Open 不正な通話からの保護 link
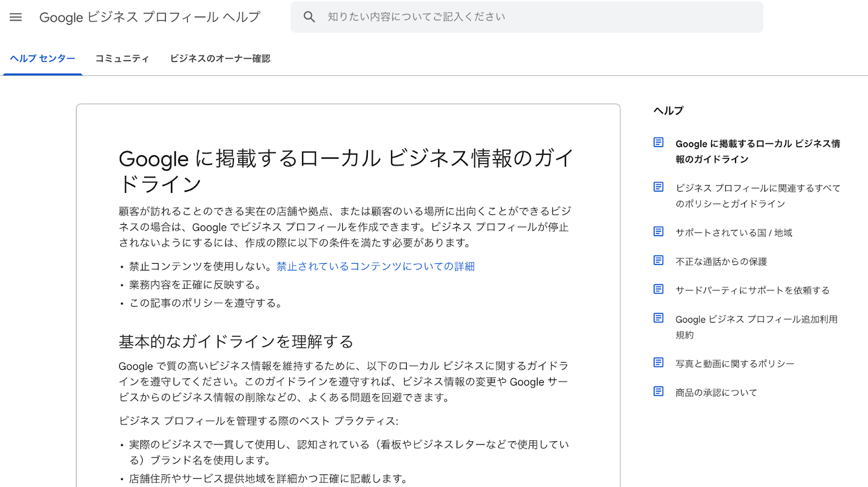 point(721,262)
